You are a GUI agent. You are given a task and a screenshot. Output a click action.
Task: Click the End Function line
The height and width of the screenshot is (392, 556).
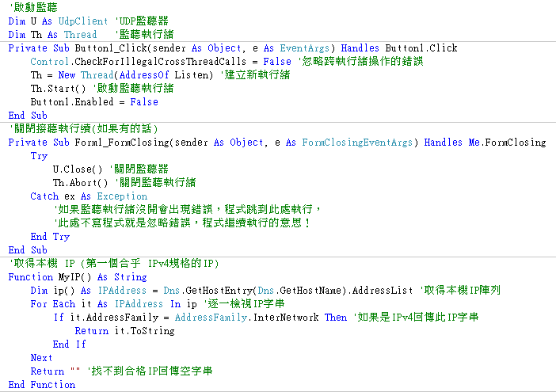[42, 385]
